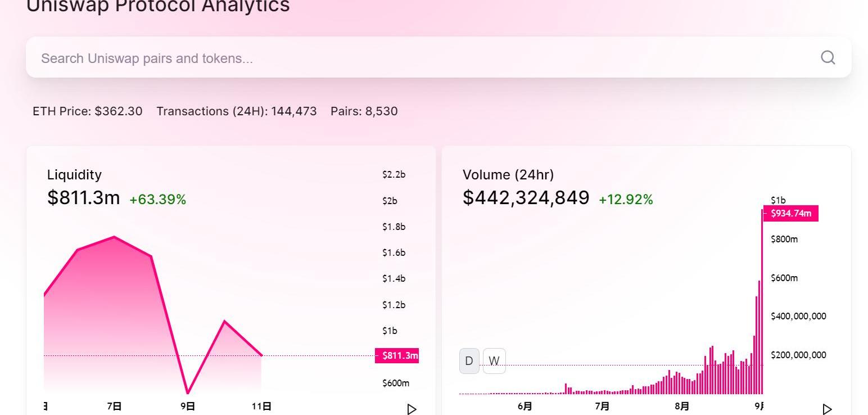Switch Volume chart to weekly (W) view

(x=494, y=361)
